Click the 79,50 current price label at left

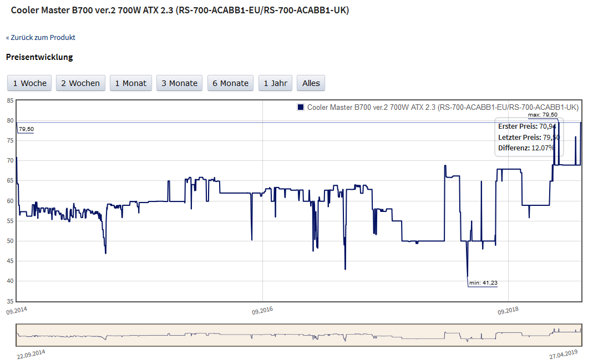pos(26,129)
